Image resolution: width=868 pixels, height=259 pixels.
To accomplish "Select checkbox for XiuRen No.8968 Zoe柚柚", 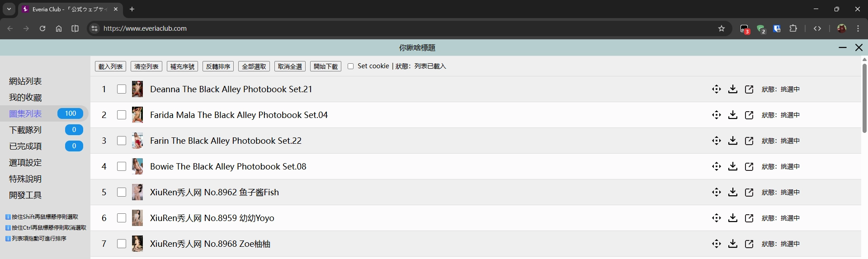I will 122,244.
